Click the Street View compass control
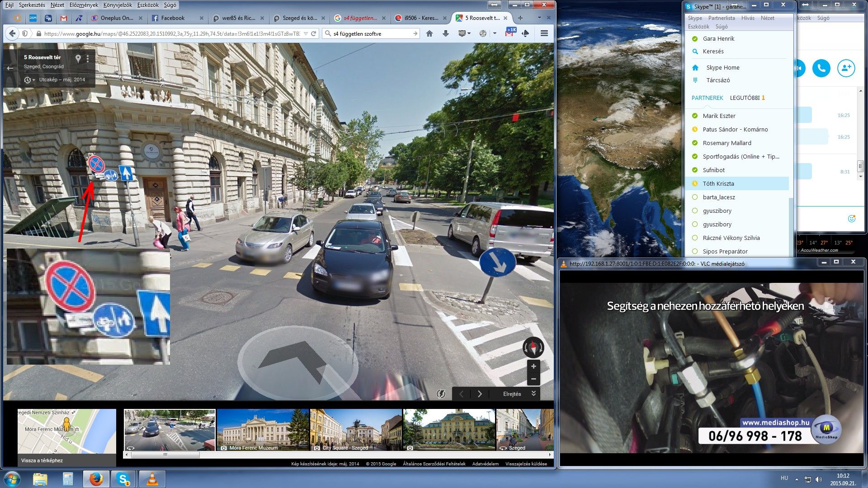Screen dimensions: 868x488 [x=533, y=347]
